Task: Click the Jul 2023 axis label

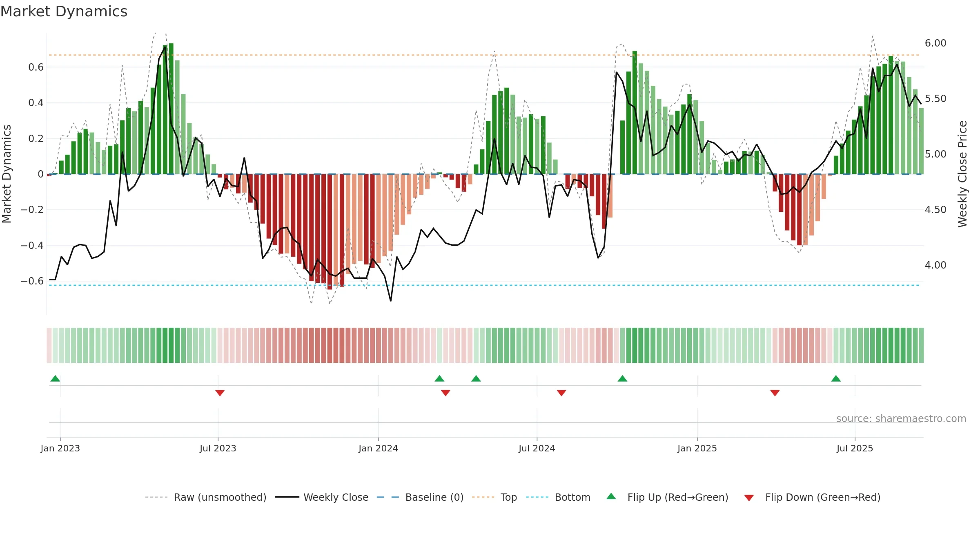Action: (x=218, y=448)
